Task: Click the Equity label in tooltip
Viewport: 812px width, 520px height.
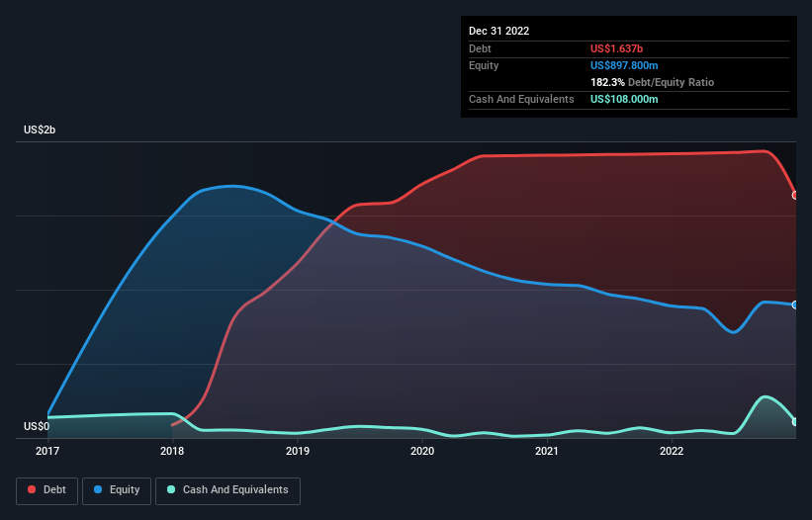Action: pyautogui.click(x=484, y=65)
